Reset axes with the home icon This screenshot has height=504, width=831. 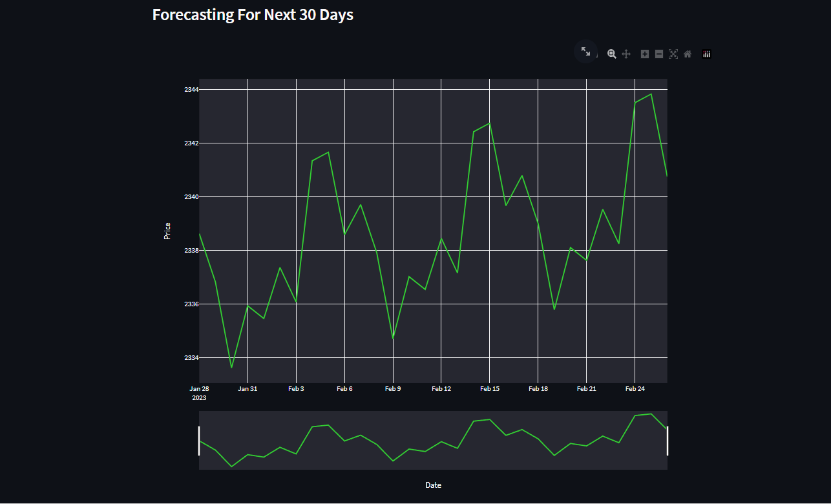coord(687,54)
